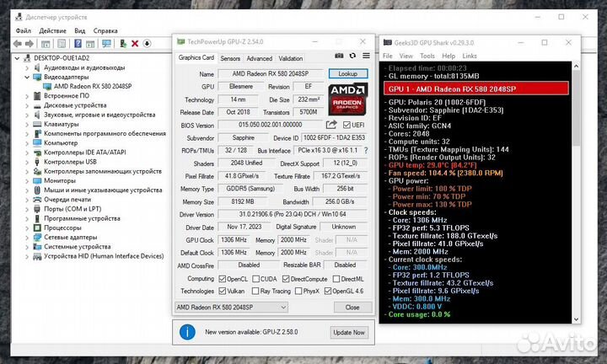Open the GPU selection dropdown in GPU-Z
Image resolution: width=607 pixels, height=364 pixels.
click(x=231, y=308)
